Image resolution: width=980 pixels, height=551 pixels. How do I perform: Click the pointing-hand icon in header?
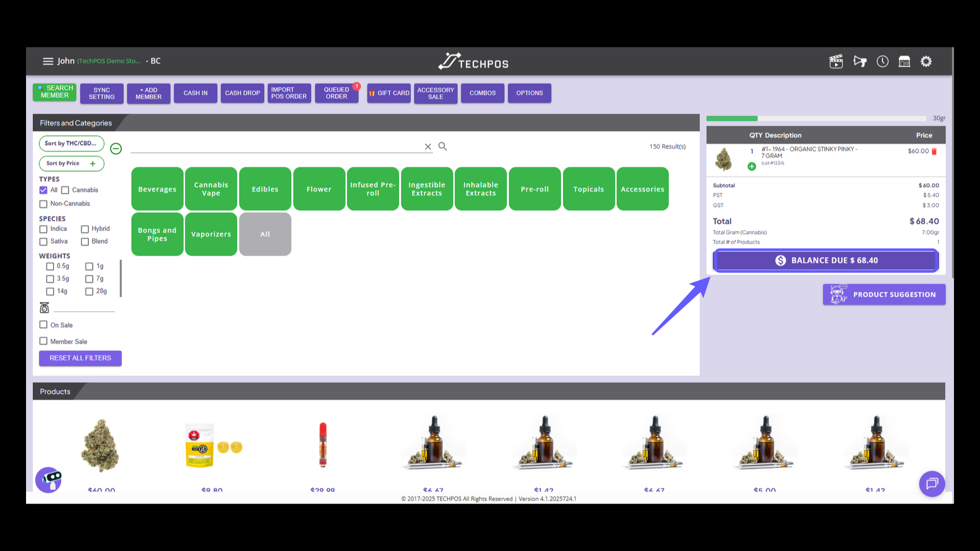(x=860, y=62)
